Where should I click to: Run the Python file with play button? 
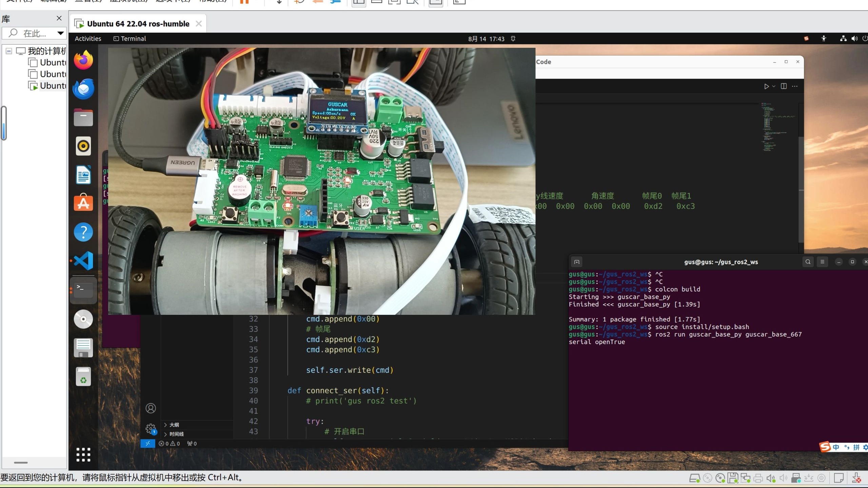(767, 86)
